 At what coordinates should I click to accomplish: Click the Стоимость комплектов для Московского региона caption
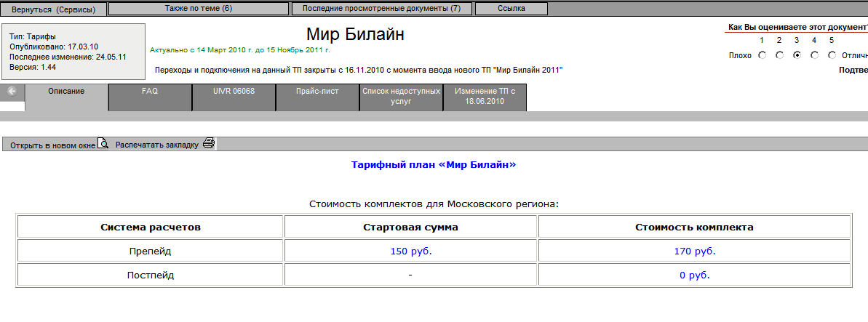(x=434, y=204)
